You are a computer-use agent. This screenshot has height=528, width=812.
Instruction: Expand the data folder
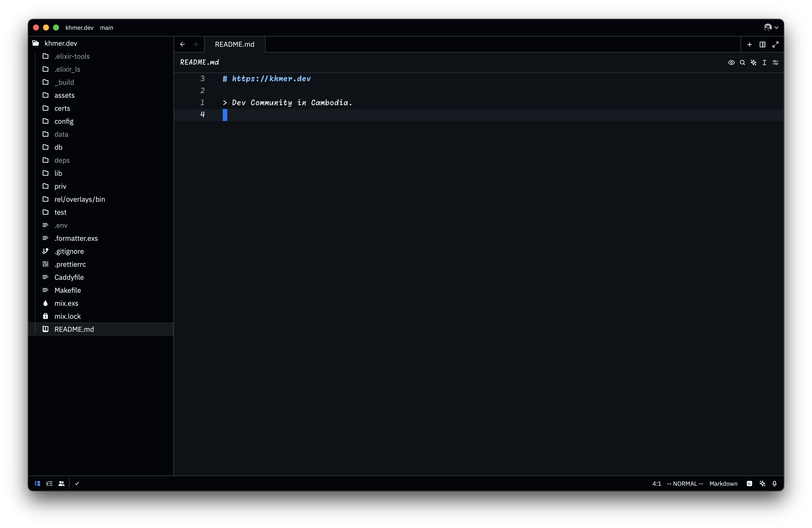click(101, 134)
